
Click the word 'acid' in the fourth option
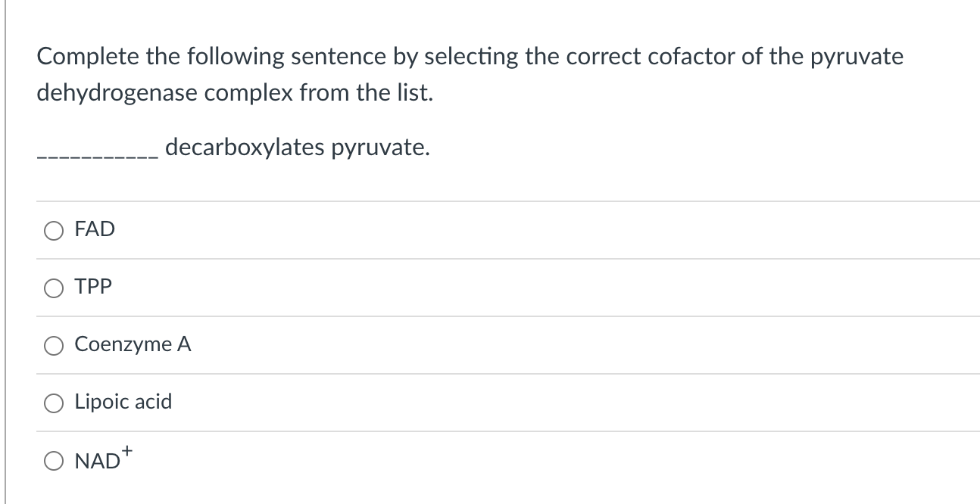click(154, 402)
